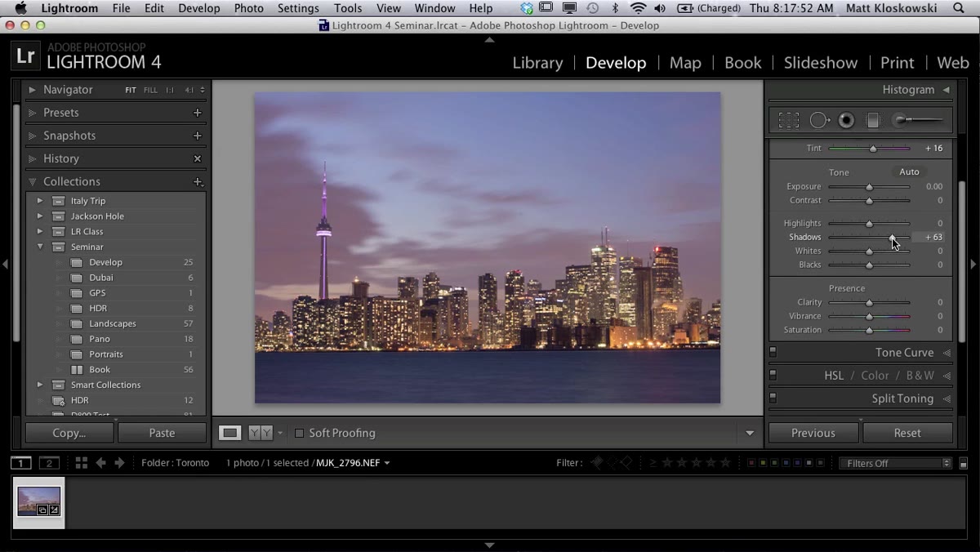The height and width of the screenshot is (552, 980).
Task: Go forward with the filmstrip right arrow
Action: coord(119,463)
